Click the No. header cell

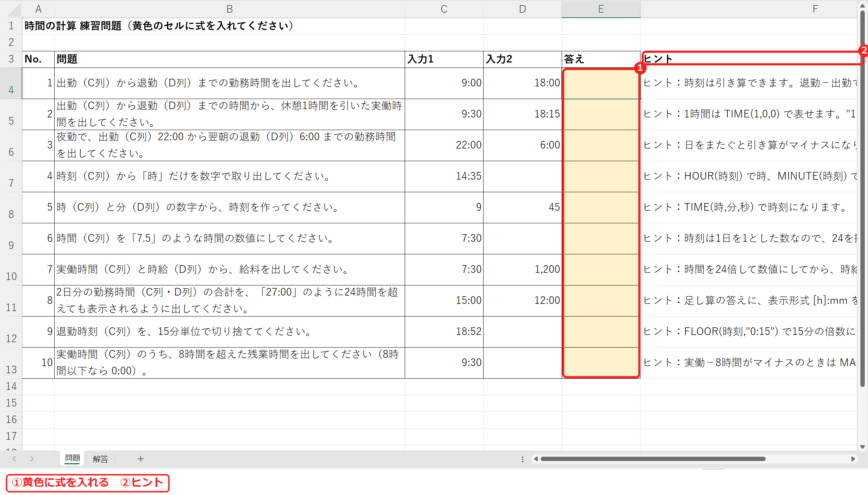38,59
